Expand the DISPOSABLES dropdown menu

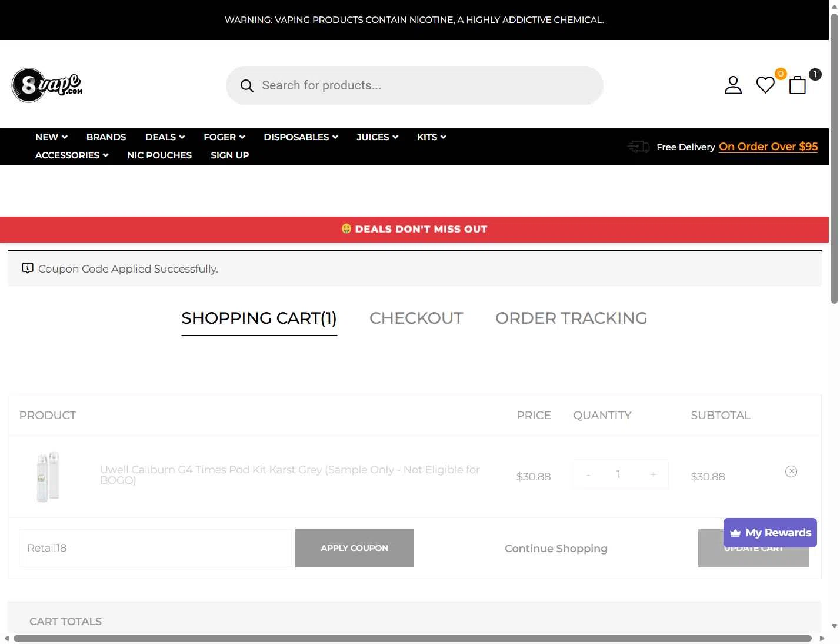click(301, 137)
